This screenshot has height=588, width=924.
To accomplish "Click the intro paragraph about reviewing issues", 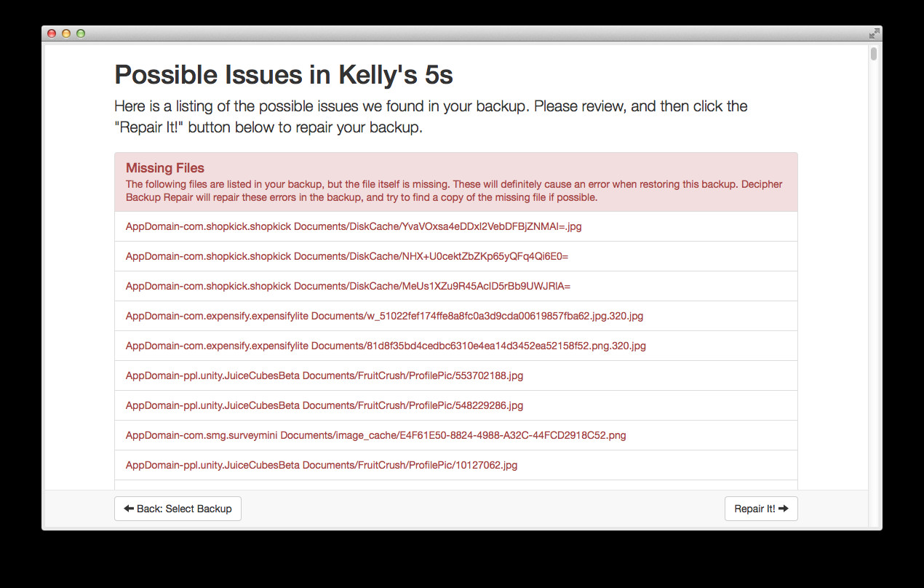I will (x=431, y=116).
